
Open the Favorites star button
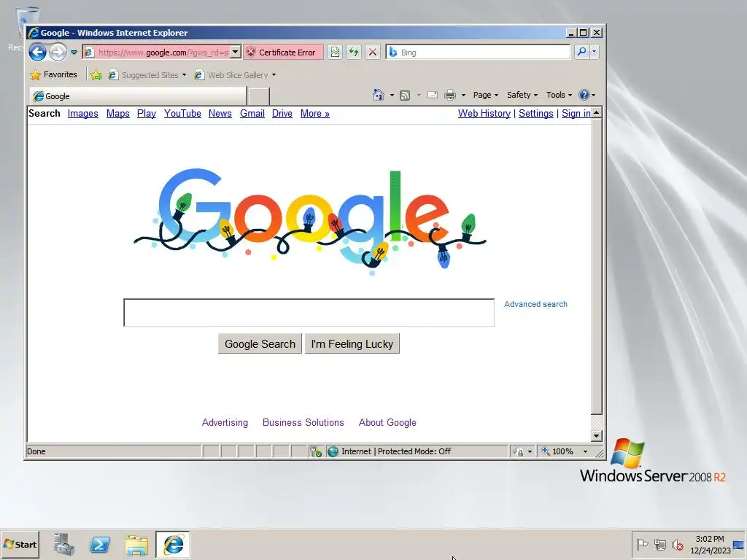pos(53,75)
